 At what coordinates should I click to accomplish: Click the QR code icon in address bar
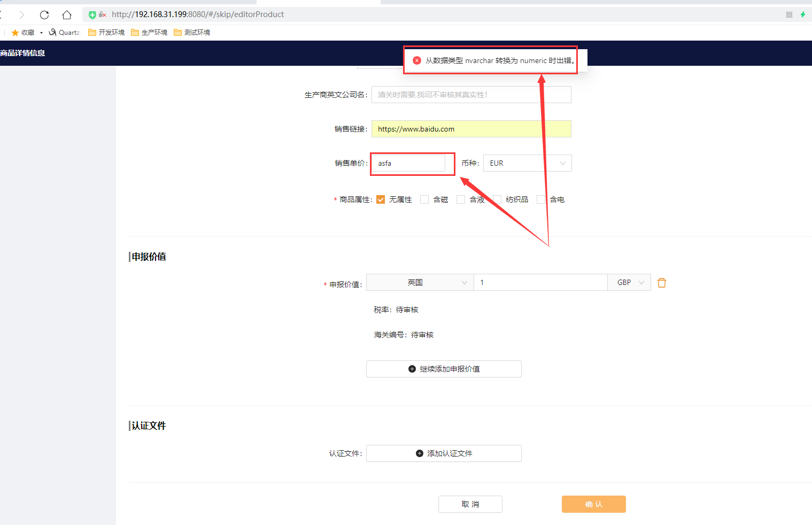[789, 15]
